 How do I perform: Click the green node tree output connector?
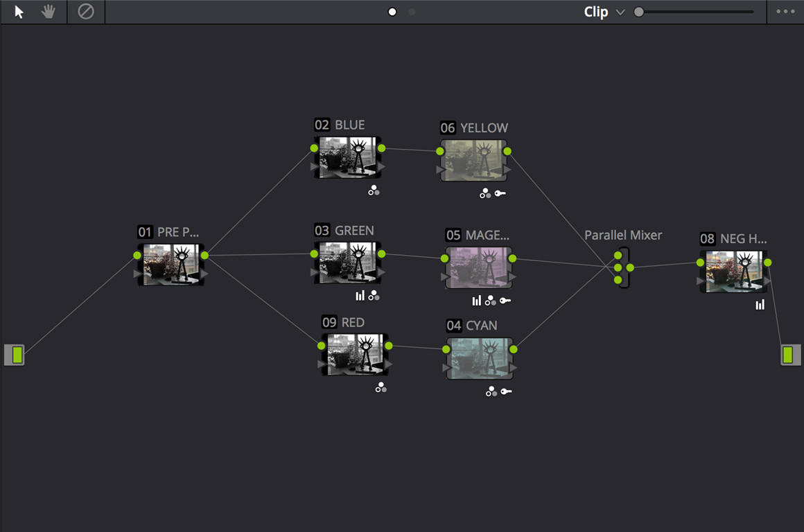pos(789,355)
